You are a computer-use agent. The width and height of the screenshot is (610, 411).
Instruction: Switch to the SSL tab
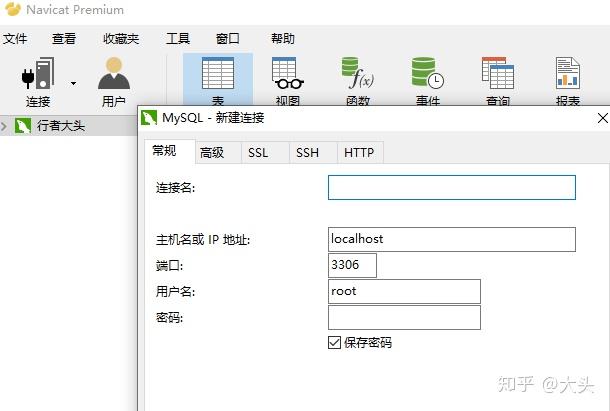tap(265, 153)
